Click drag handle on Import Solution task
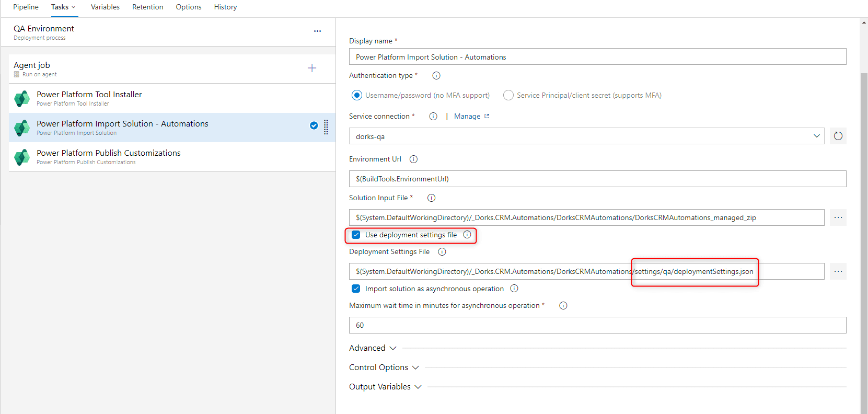The height and width of the screenshot is (414, 868). (x=326, y=127)
